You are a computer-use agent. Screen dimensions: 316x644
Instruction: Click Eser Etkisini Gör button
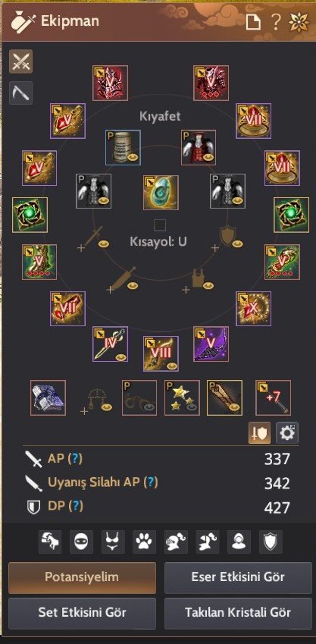tap(238, 577)
